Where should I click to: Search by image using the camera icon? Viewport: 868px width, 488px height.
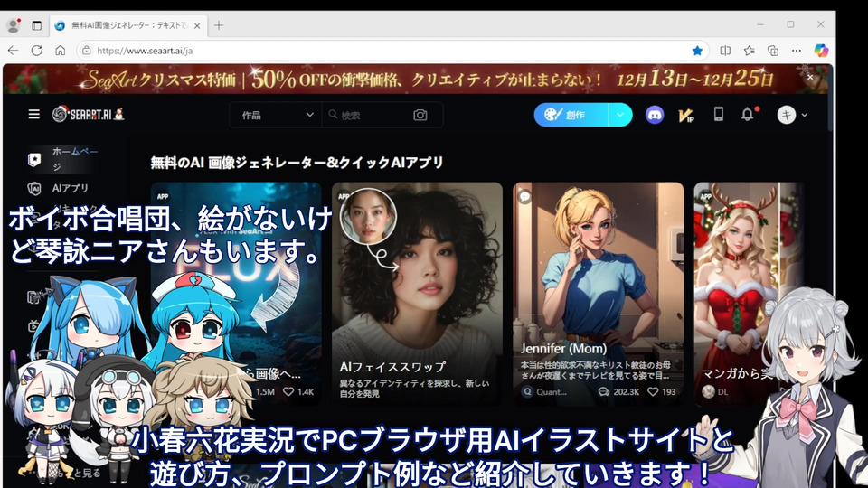(420, 115)
